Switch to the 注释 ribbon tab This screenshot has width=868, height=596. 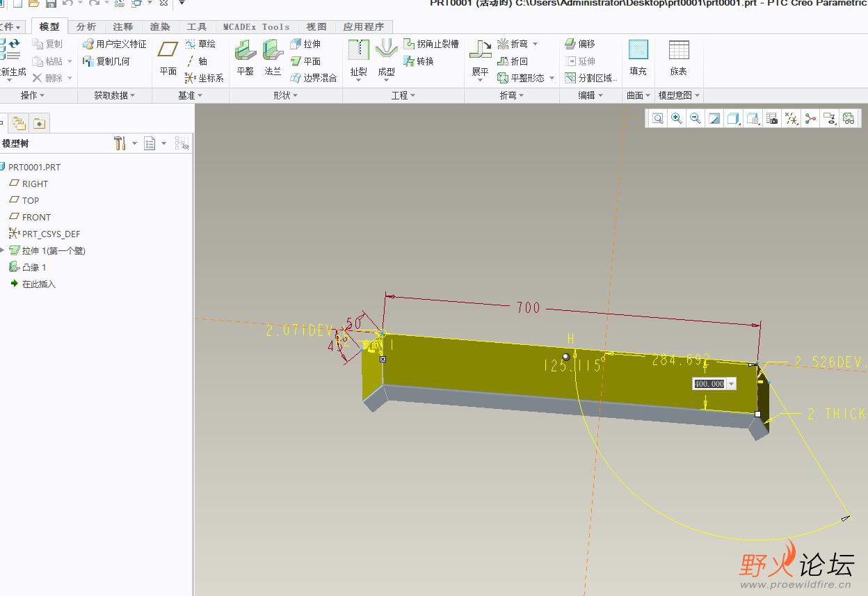[123, 26]
